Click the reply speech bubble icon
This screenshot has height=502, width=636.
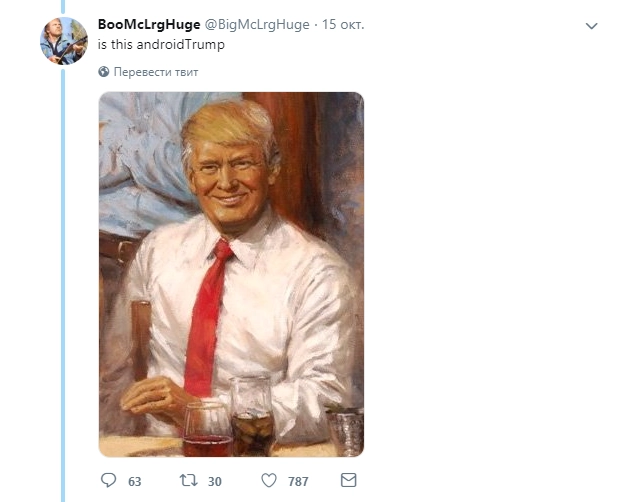pos(109,481)
